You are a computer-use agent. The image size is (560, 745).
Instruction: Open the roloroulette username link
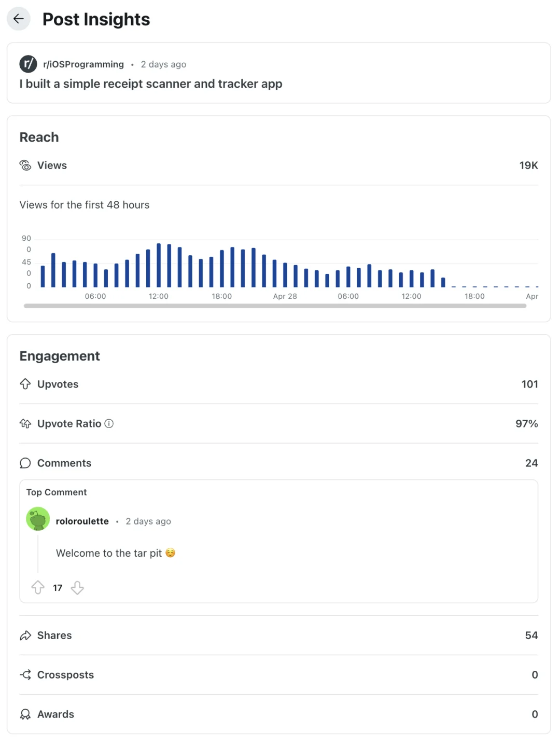[82, 521]
